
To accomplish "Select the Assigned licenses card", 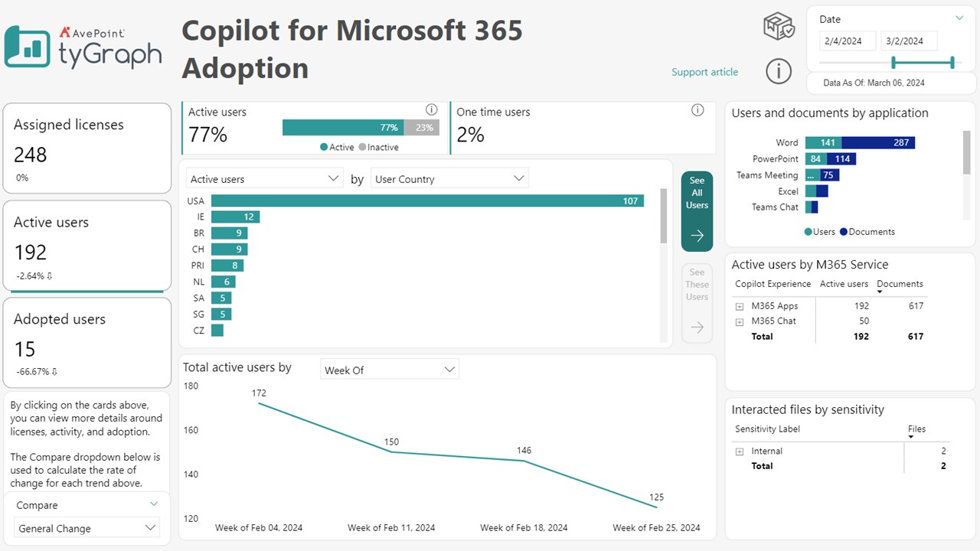I will [87, 148].
